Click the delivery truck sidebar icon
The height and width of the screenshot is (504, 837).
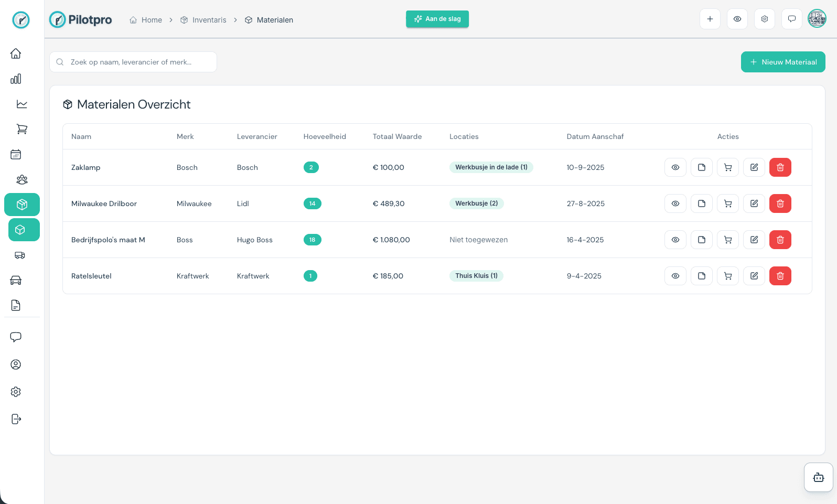20,255
